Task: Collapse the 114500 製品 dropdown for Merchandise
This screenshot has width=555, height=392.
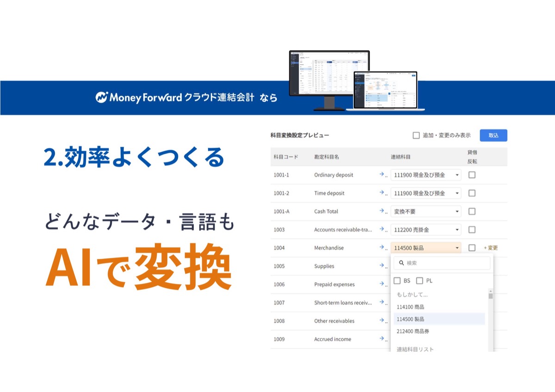Action: (x=426, y=248)
